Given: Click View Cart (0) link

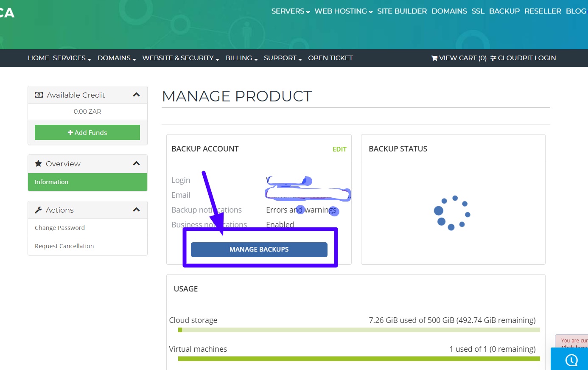Looking at the screenshot, I should pos(459,58).
